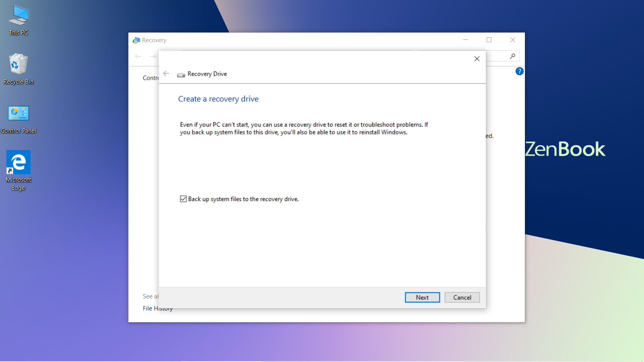Close the Recovery Drive dialog

pos(477,59)
